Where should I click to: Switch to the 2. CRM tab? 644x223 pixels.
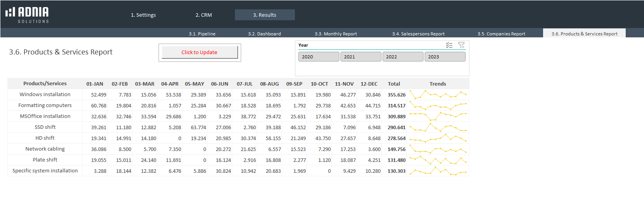pyautogui.click(x=204, y=15)
